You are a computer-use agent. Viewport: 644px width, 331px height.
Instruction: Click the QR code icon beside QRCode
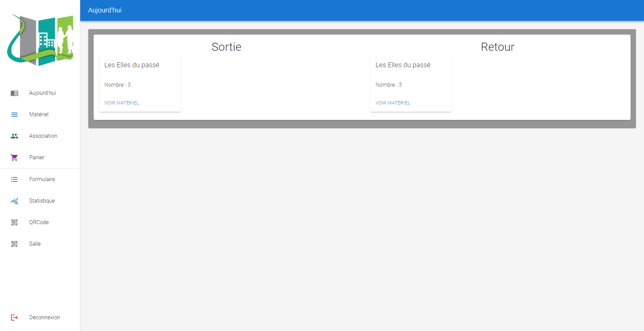point(14,222)
